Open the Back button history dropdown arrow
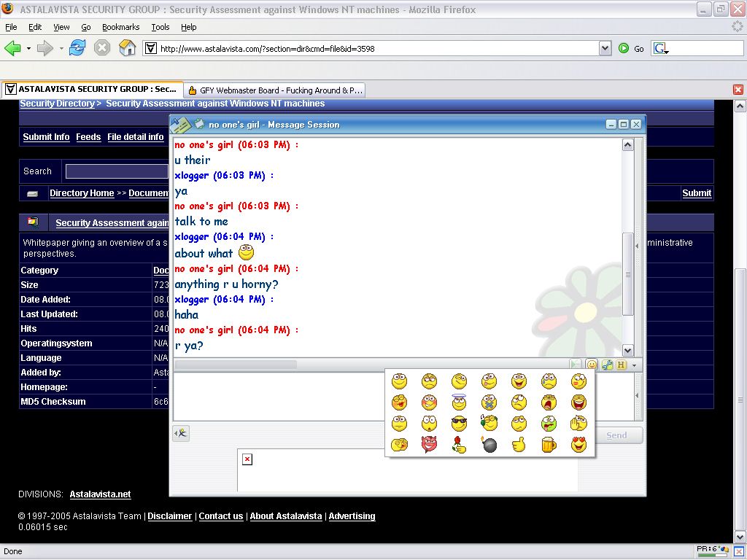747x560 pixels. click(28, 49)
